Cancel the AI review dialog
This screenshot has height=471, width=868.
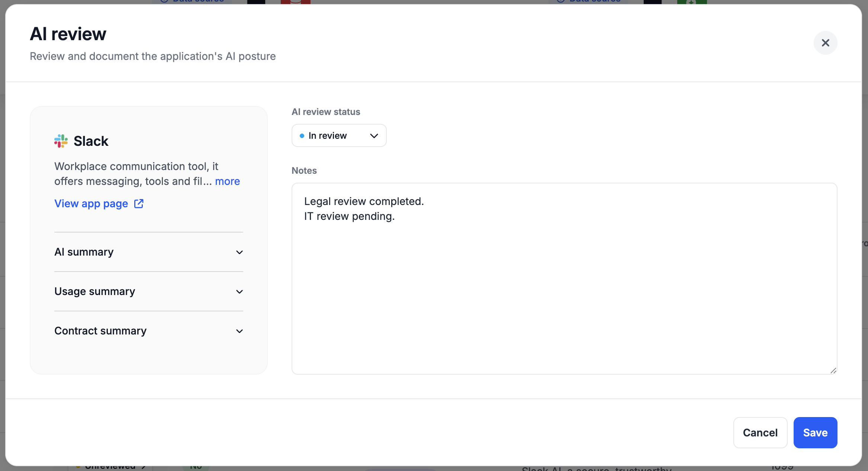tap(760, 433)
